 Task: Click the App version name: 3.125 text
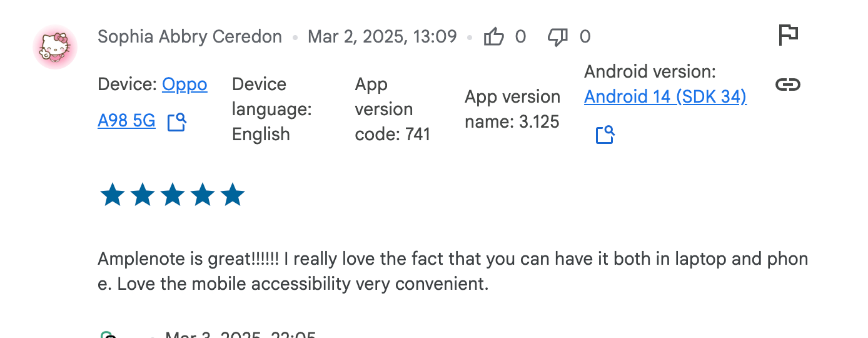tap(512, 109)
